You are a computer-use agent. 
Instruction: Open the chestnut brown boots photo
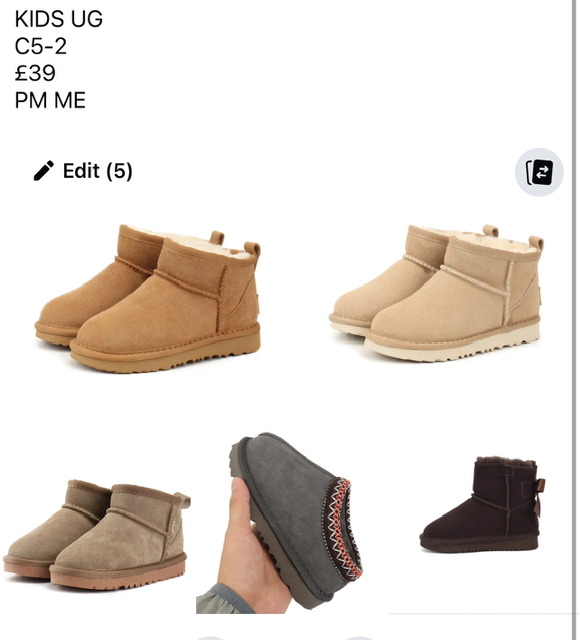coord(148,298)
